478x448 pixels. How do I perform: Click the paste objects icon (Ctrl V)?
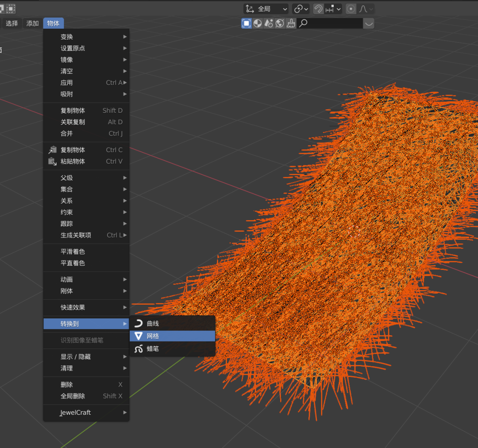click(52, 161)
